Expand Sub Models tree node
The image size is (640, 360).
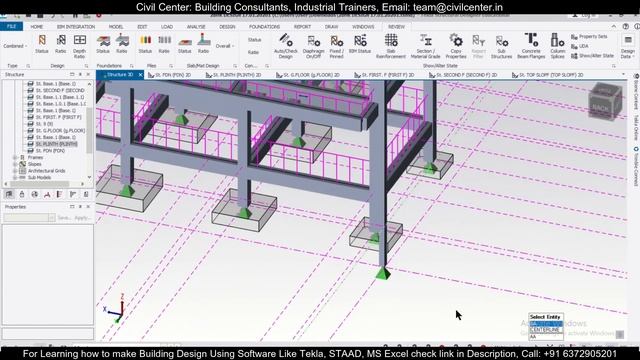[15, 178]
